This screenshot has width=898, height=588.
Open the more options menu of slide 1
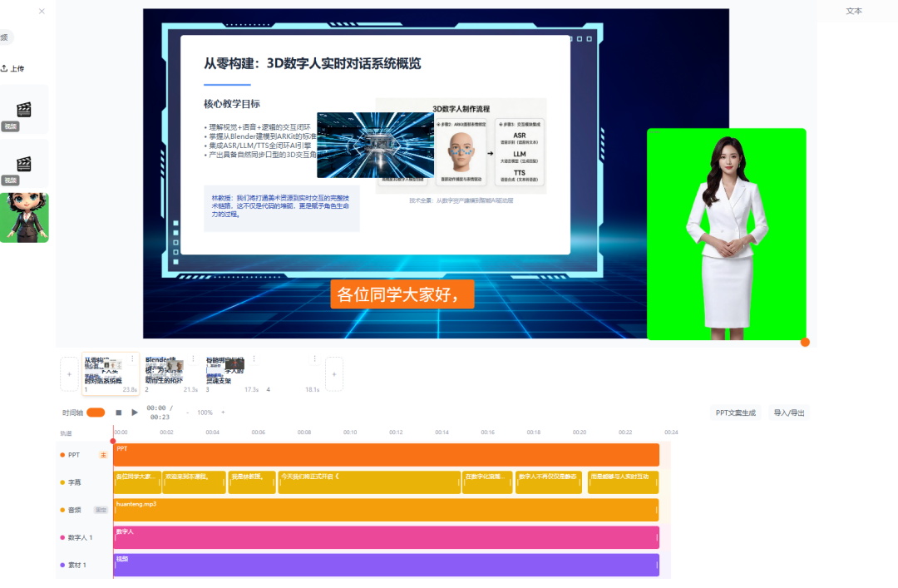point(132,358)
